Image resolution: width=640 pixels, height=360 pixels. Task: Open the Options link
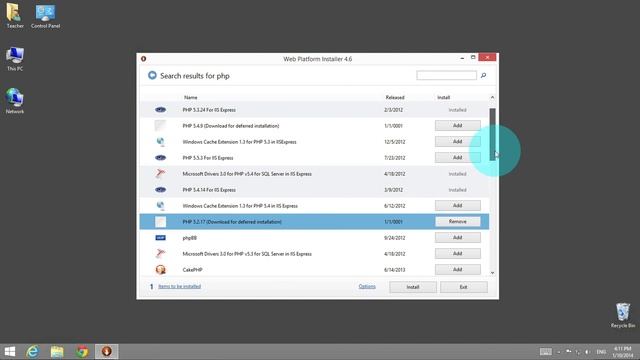367,287
